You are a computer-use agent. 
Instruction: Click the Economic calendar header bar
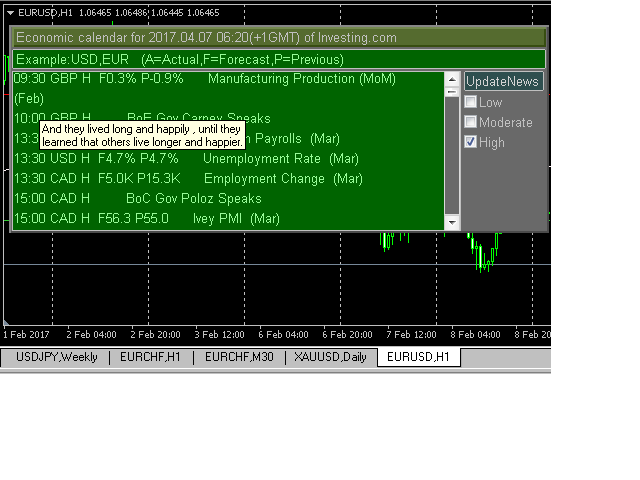coord(279,38)
